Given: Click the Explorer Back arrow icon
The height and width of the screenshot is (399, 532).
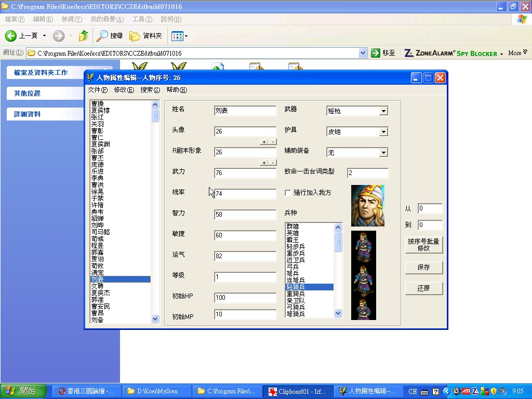Looking at the screenshot, I should click(11, 36).
